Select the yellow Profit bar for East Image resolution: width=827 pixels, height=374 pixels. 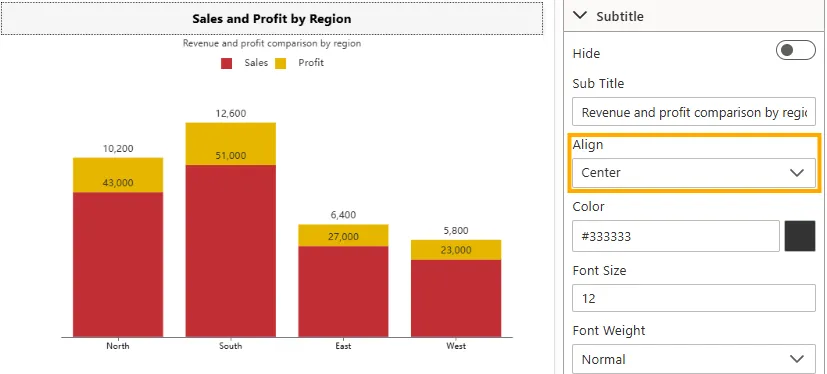coord(343,235)
